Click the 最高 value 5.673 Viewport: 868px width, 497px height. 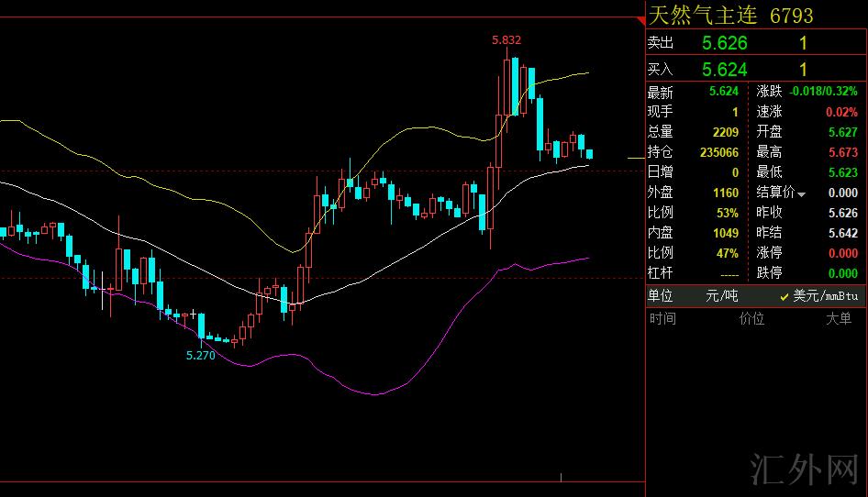pos(842,152)
